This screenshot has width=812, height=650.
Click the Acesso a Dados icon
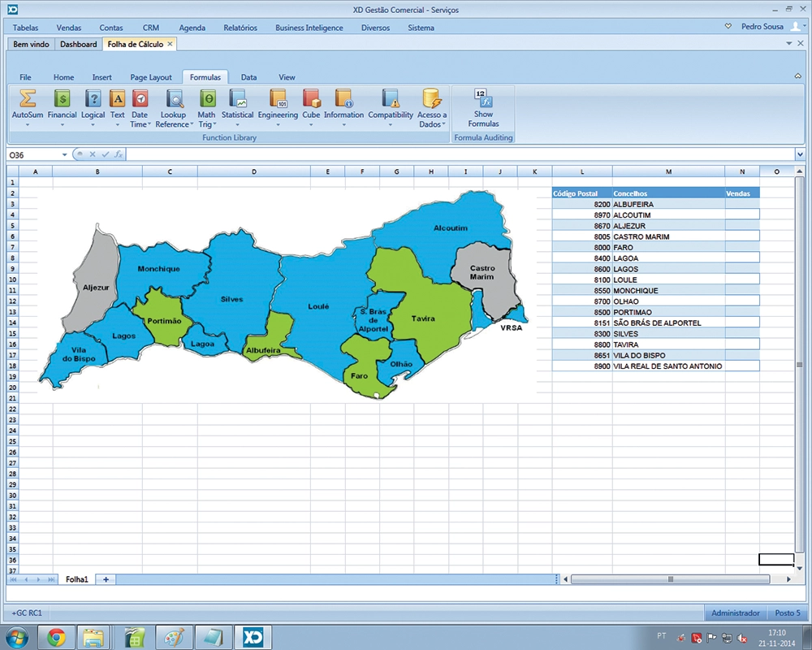[432, 99]
